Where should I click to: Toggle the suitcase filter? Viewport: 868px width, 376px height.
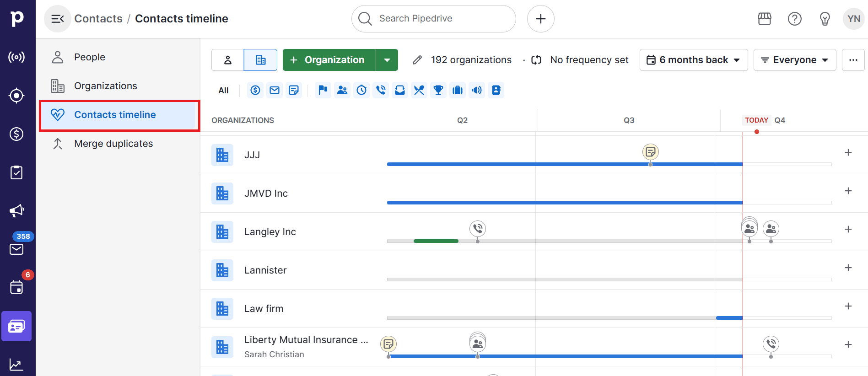[458, 90]
